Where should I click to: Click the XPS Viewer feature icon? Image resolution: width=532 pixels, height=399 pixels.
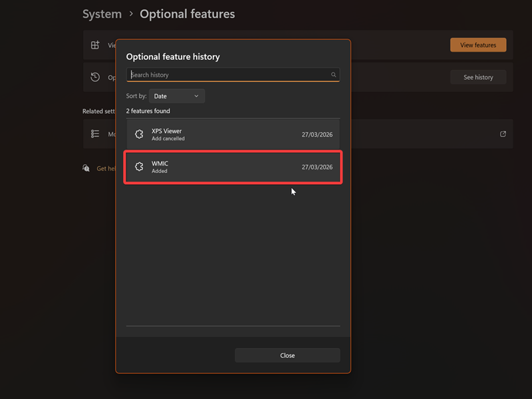[x=139, y=134]
